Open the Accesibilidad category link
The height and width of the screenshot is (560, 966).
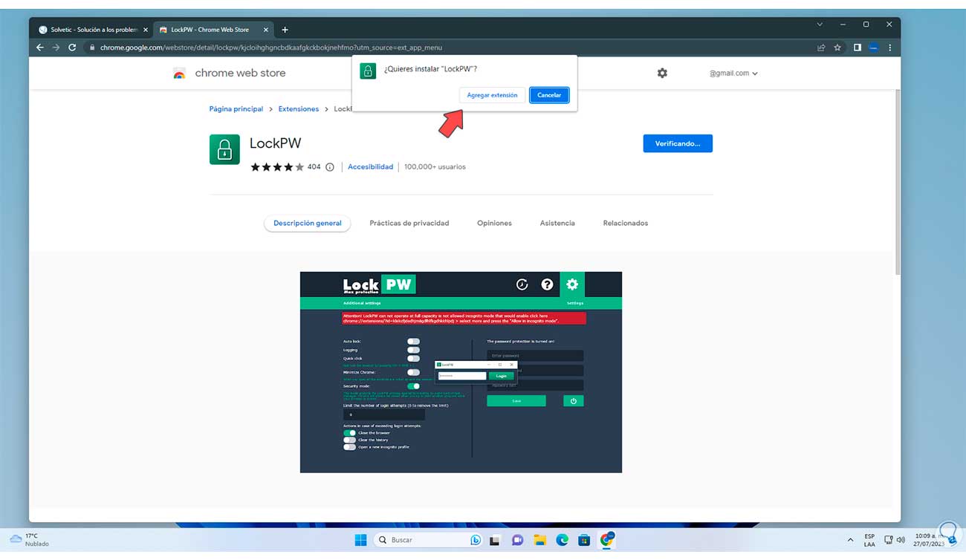(371, 167)
